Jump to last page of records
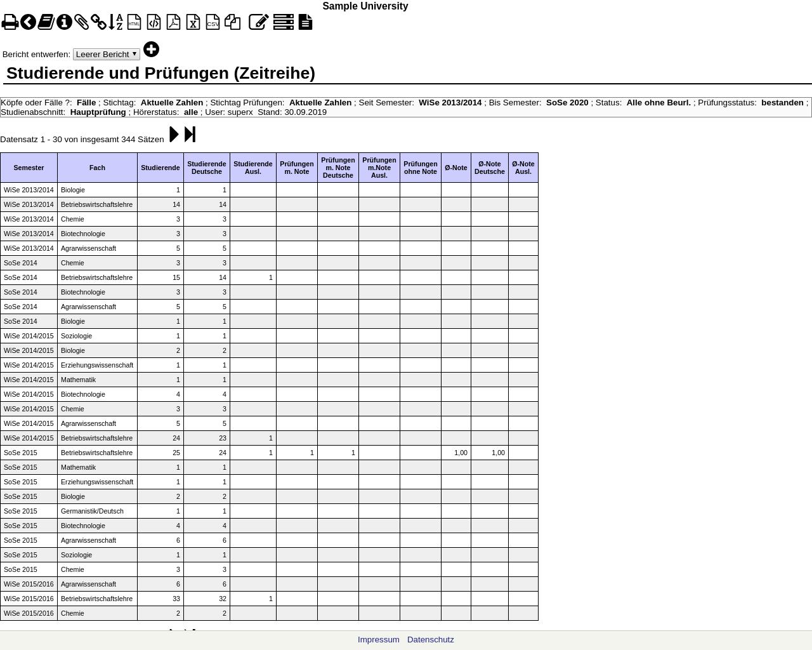 (x=190, y=135)
